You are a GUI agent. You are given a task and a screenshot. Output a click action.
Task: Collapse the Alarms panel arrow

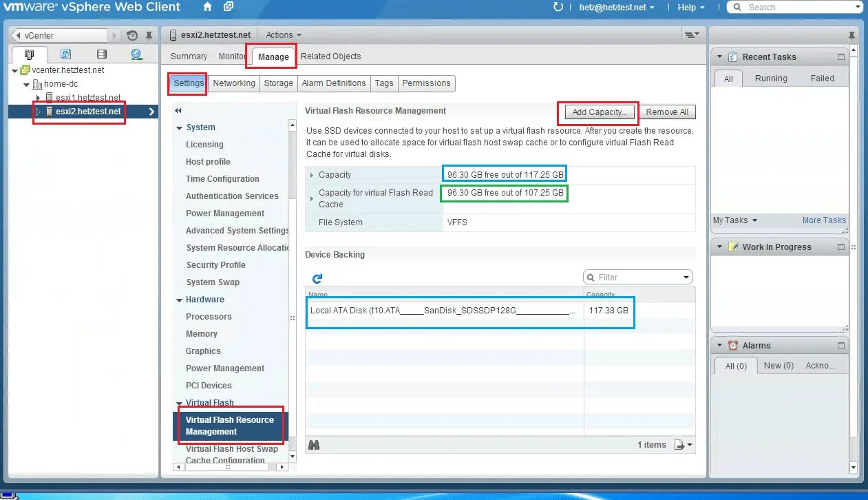tap(720, 346)
